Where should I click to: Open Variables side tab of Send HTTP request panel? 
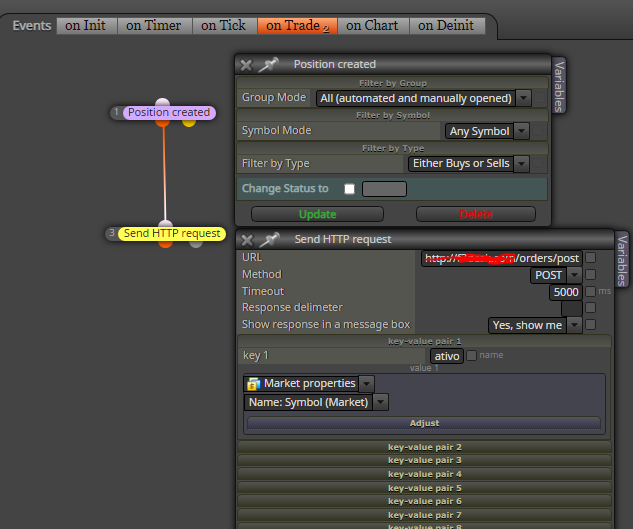coord(622,260)
